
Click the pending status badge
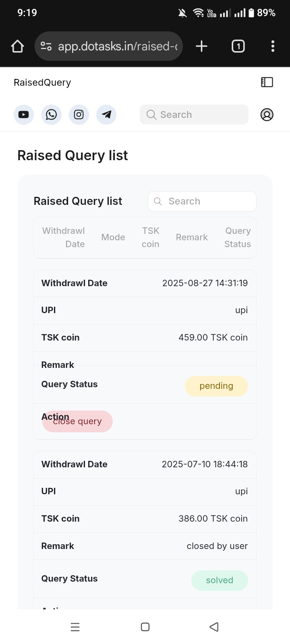(x=216, y=386)
